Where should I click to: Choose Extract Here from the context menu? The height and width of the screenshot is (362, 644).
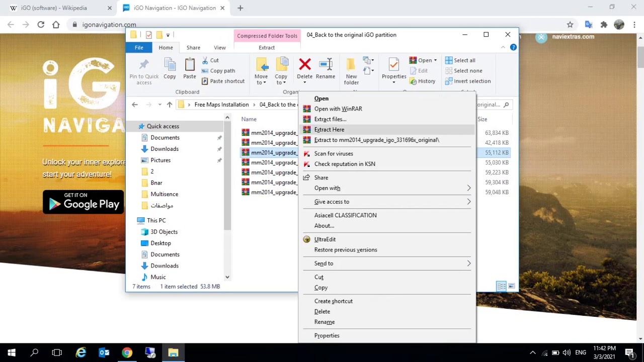click(x=387, y=130)
